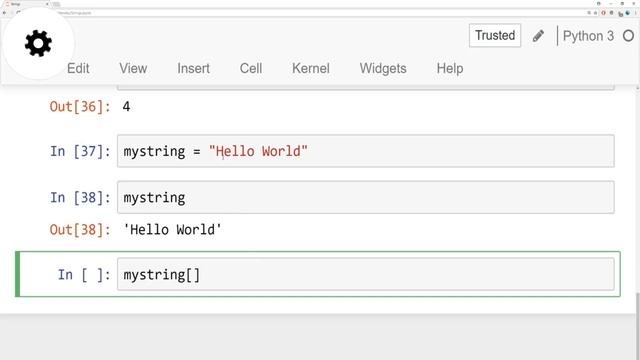Viewport: 640px width, 360px height.
Task: Click the Trusted notebook button
Action: pyautogui.click(x=495, y=36)
